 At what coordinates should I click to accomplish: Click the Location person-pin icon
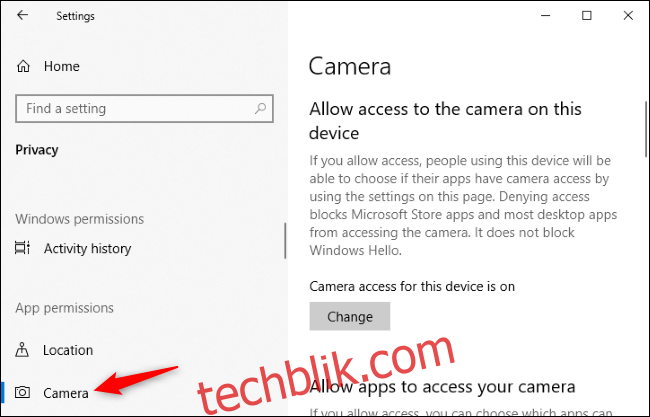click(22, 350)
